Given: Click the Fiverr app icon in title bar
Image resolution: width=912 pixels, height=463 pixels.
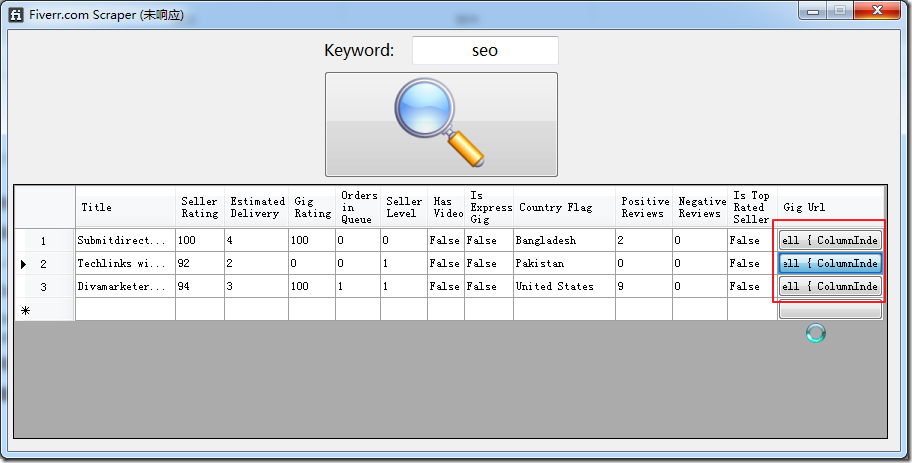Looking at the screenshot, I should [x=16, y=15].
